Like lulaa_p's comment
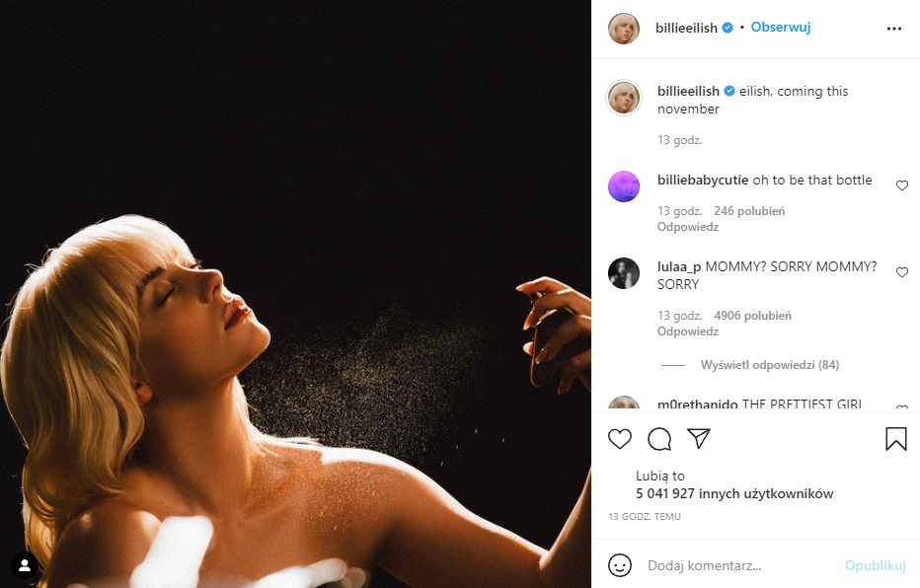This screenshot has height=588, width=920. pyautogui.click(x=901, y=272)
